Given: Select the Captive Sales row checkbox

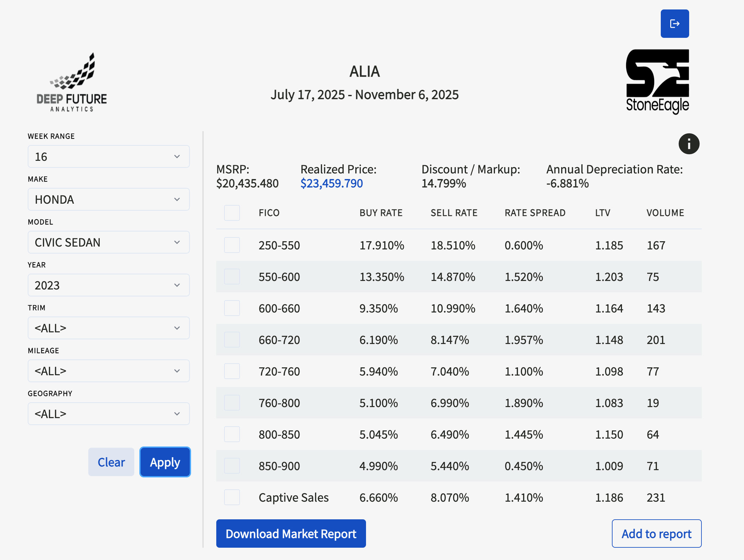Looking at the screenshot, I should tap(232, 497).
